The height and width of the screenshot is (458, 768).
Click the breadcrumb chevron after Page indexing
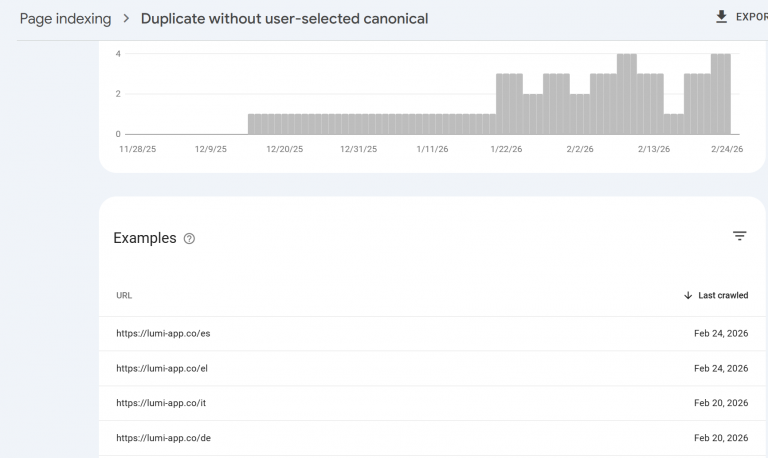(x=126, y=18)
